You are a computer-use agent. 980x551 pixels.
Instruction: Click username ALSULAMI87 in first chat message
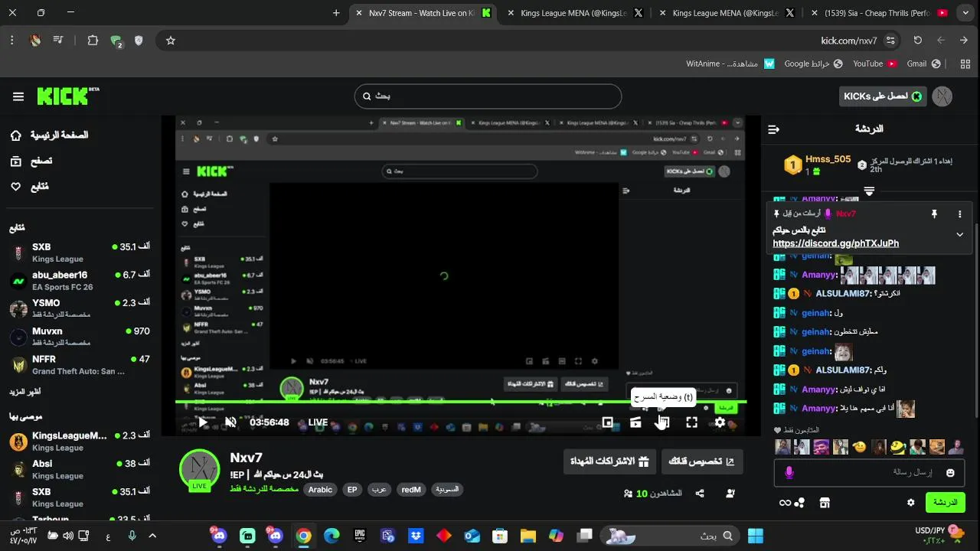coord(843,294)
